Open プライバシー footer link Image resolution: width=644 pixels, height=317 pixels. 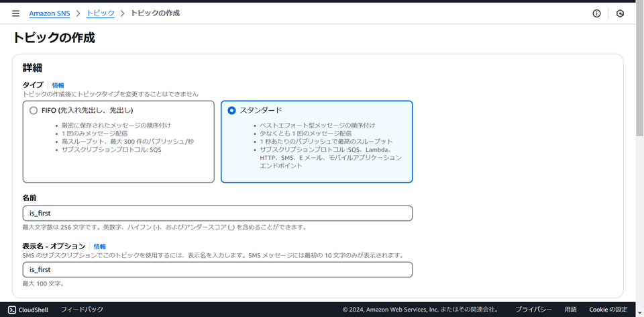point(533,310)
